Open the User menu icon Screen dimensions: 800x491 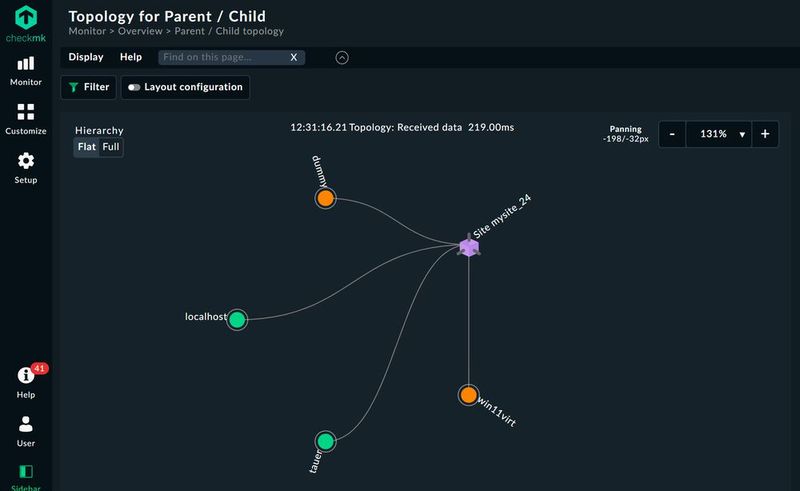click(x=26, y=425)
